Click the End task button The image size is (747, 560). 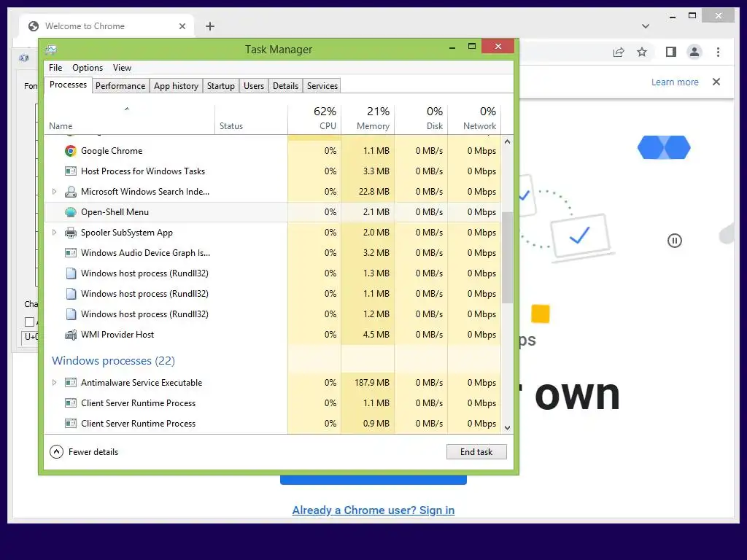476,452
